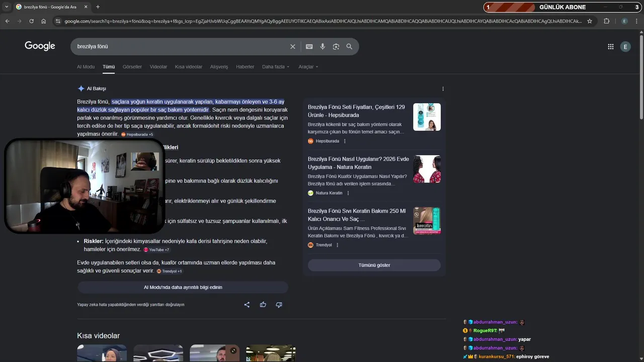The width and height of the screenshot is (644, 362).
Task: Expand the Daha fazla dropdown
Action: (x=276, y=67)
